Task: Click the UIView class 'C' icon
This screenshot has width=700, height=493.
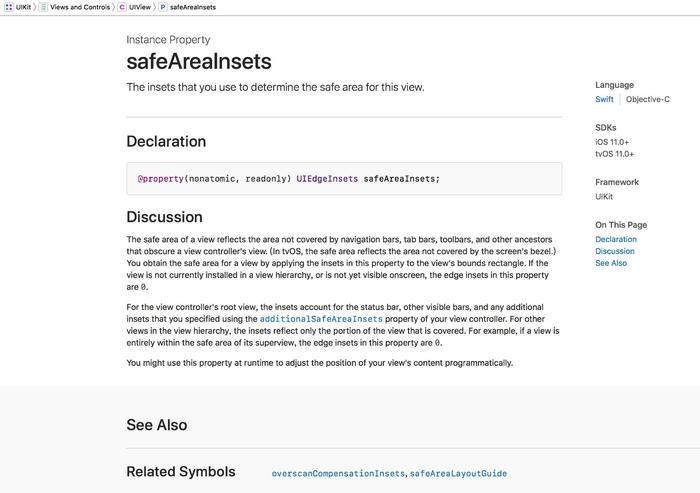Action: pos(122,7)
